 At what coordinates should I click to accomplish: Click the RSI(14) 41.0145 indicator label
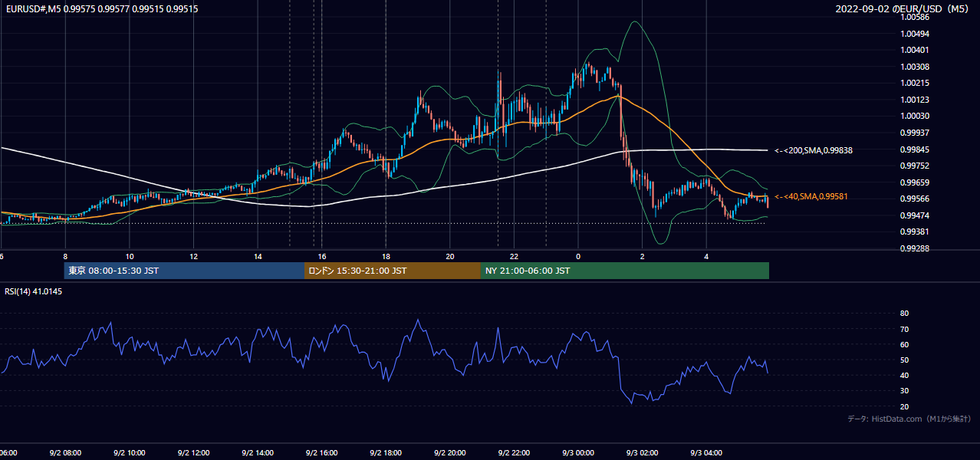pyautogui.click(x=34, y=292)
